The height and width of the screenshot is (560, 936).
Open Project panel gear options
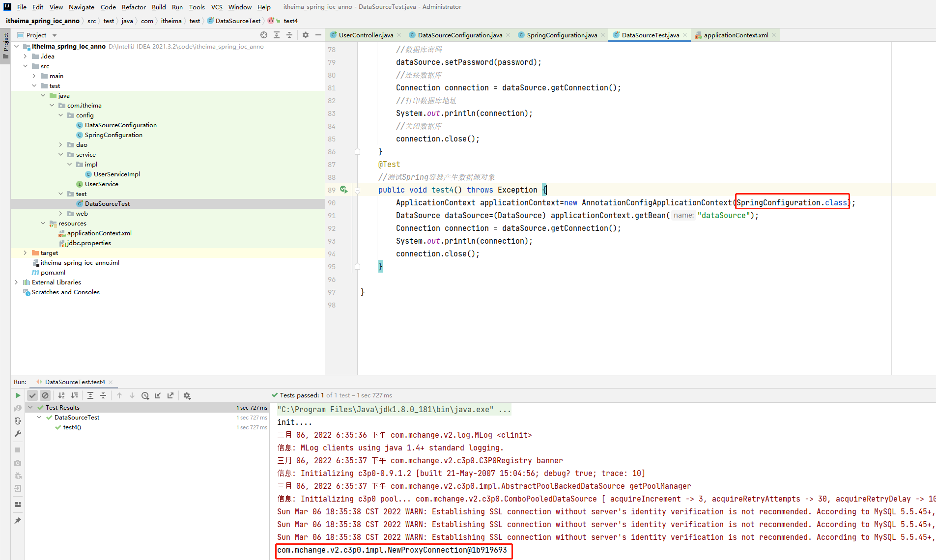click(306, 35)
